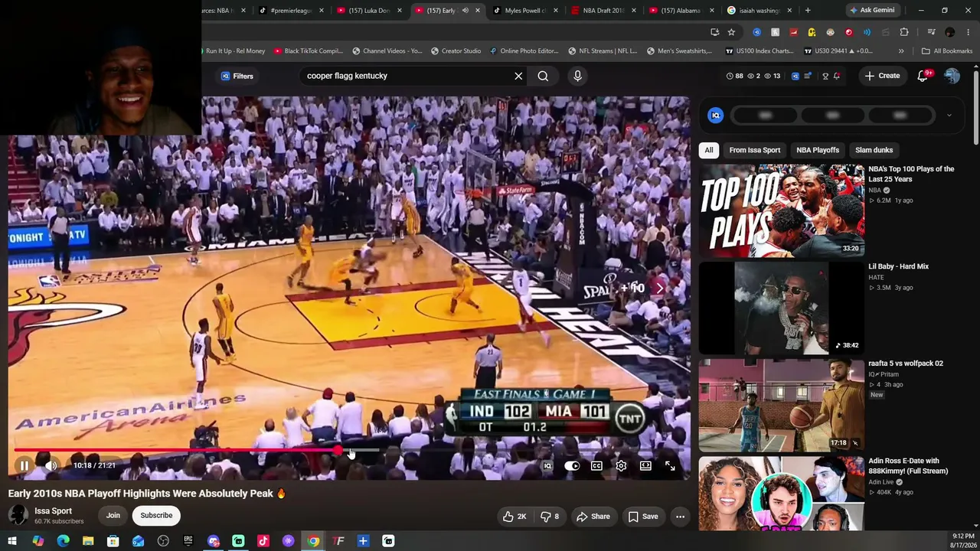
Task: Select the All filter chip
Action: tap(709, 150)
